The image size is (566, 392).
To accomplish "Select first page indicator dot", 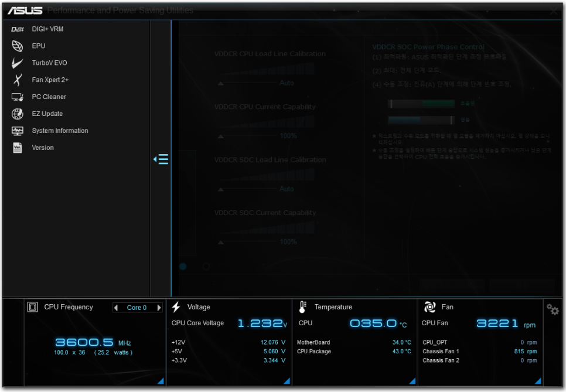I will 183,267.
